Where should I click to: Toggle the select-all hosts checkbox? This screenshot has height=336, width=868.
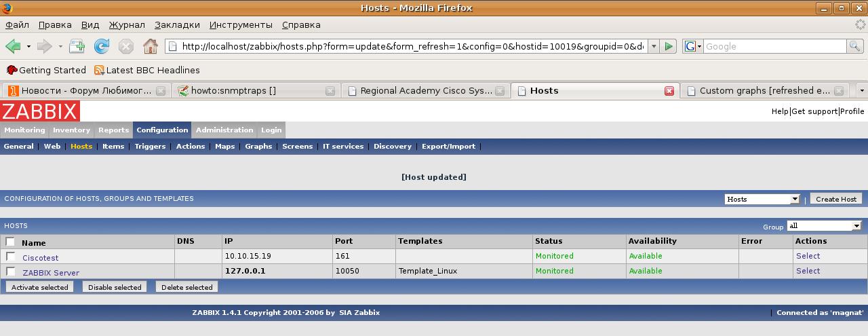point(10,242)
